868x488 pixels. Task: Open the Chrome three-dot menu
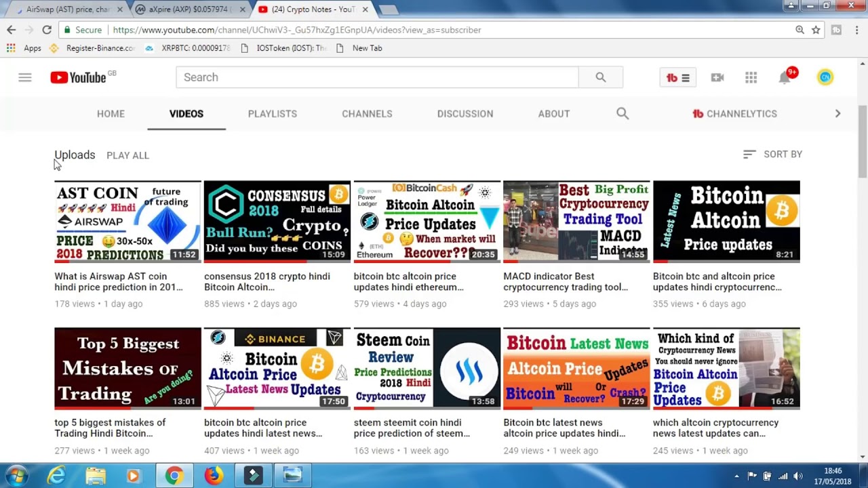coord(857,30)
